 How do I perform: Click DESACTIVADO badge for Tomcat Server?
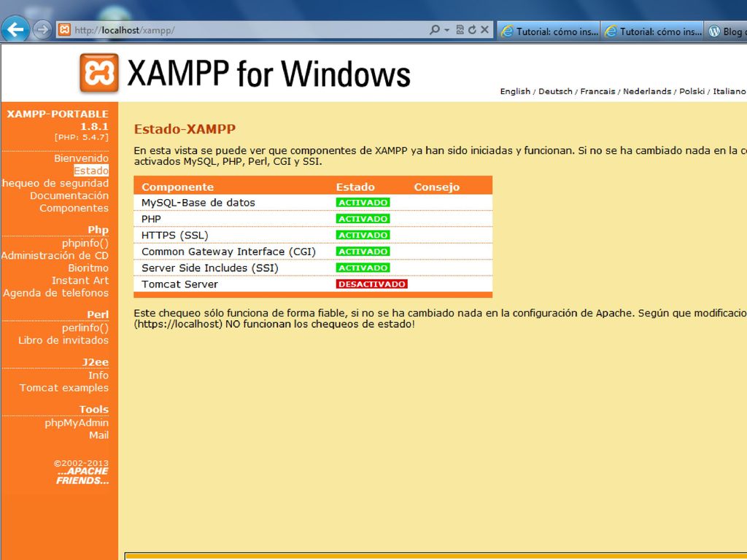coord(371,284)
